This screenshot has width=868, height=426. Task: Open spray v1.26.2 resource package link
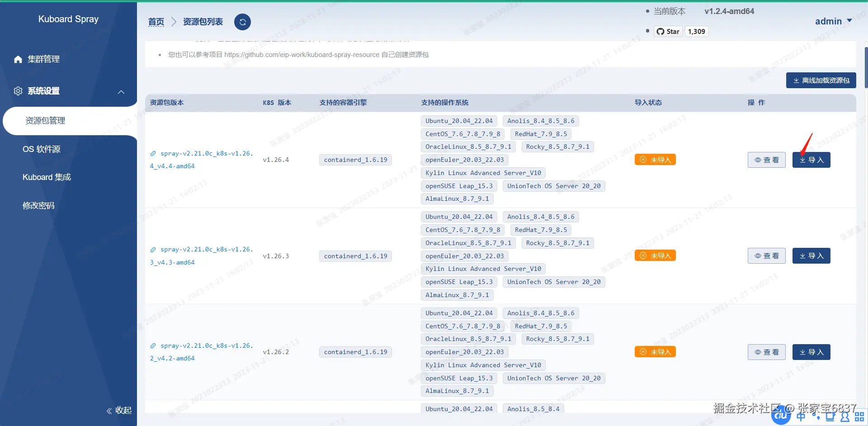pyautogui.click(x=201, y=352)
